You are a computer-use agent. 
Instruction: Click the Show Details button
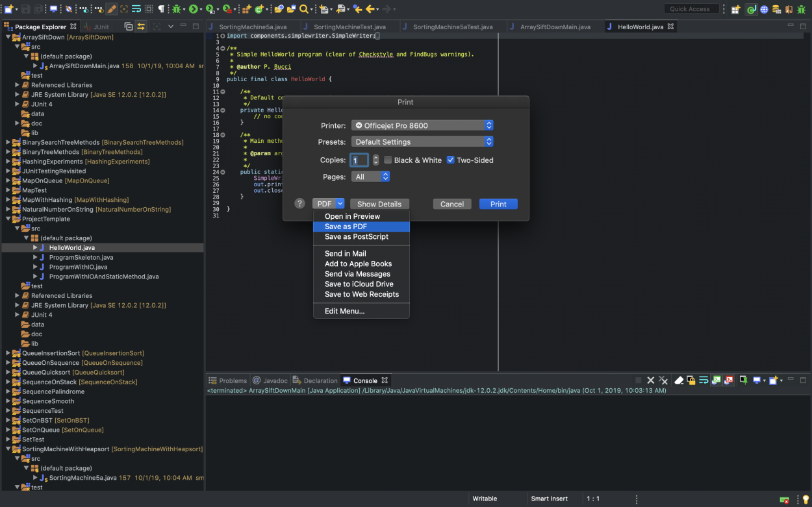379,204
